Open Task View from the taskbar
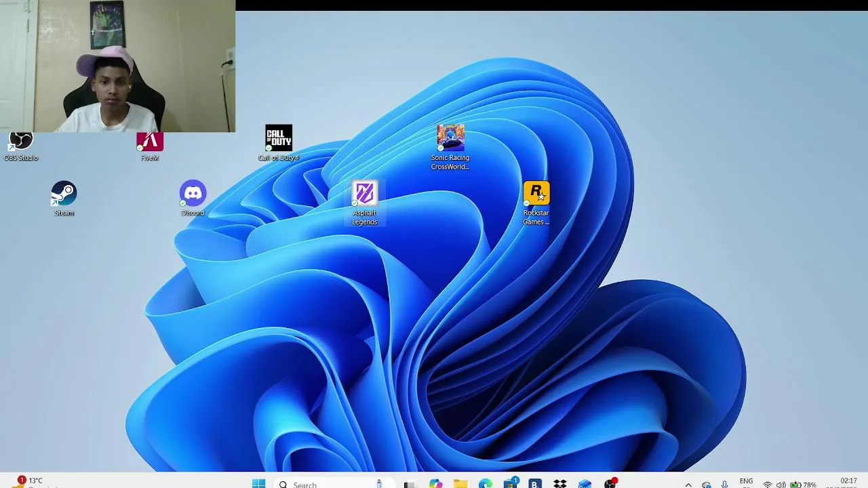 pyautogui.click(x=409, y=484)
